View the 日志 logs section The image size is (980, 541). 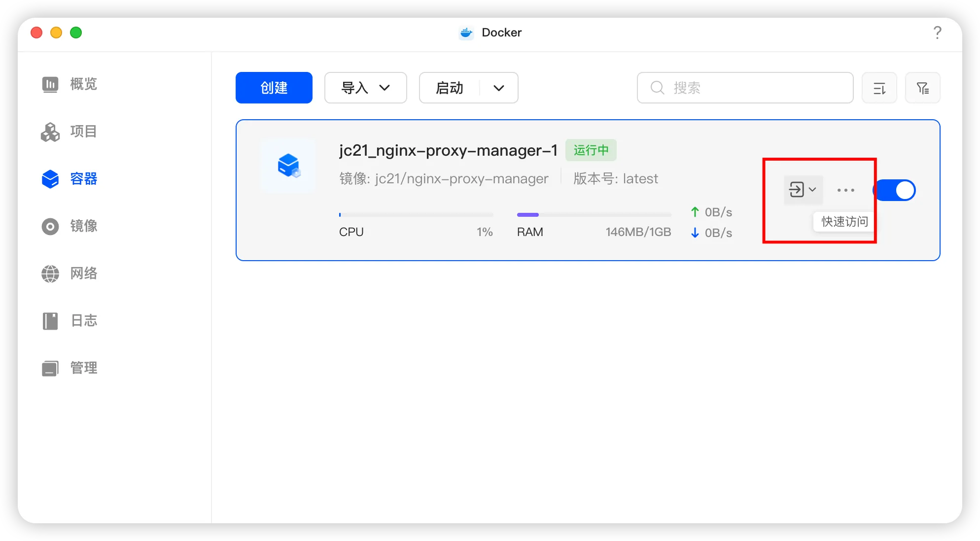click(x=69, y=321)
